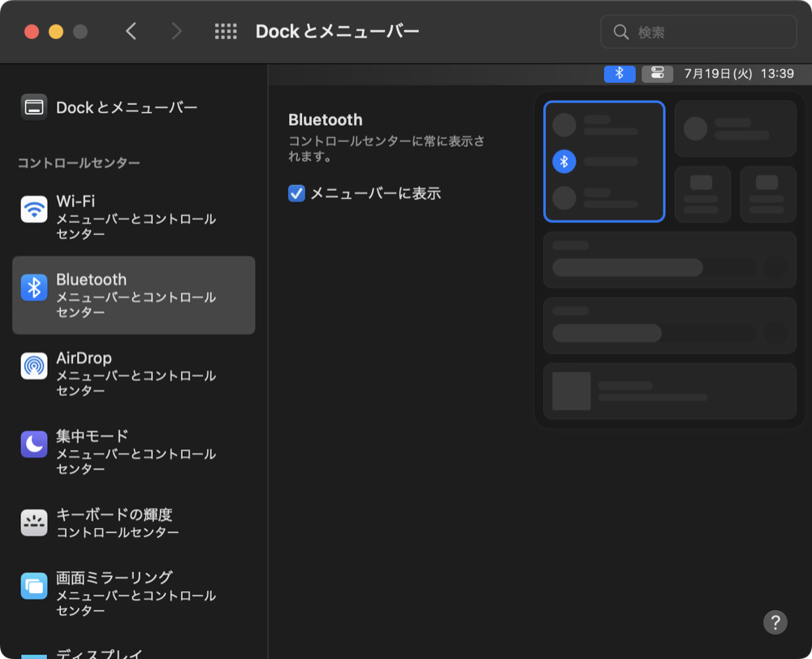
Task: Close the window with the red button
Action: coord(32,32)
